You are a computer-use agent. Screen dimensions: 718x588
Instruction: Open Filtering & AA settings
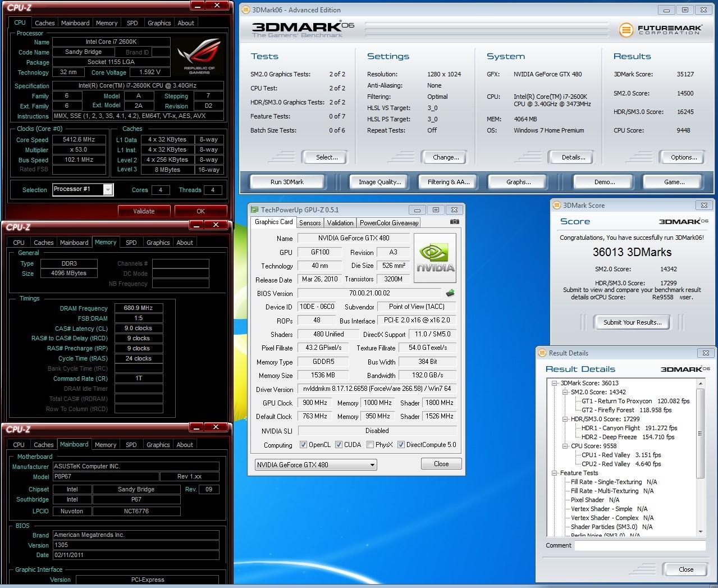(449, 182)
